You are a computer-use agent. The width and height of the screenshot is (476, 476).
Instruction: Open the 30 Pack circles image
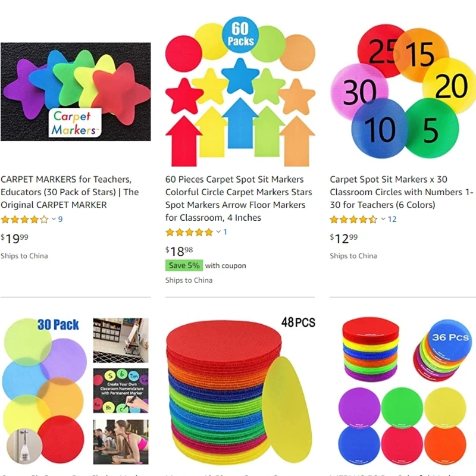tap(76, 392)
